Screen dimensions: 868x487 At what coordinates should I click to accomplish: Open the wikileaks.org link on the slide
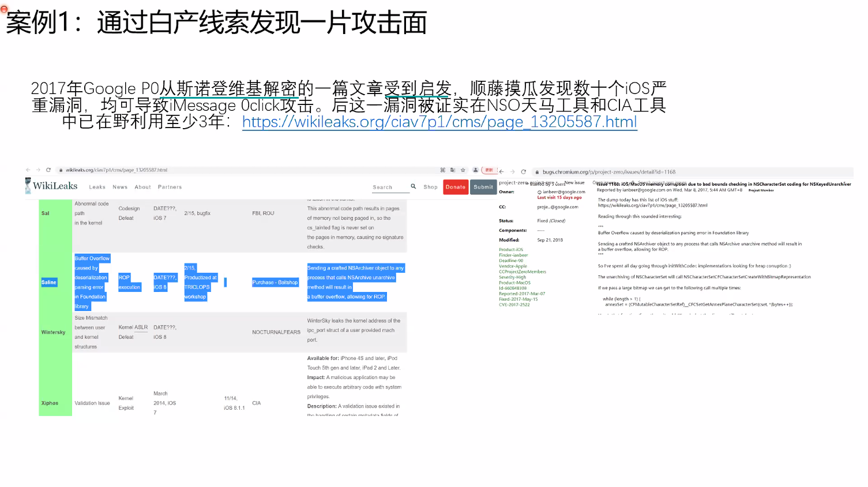point(439,122)
